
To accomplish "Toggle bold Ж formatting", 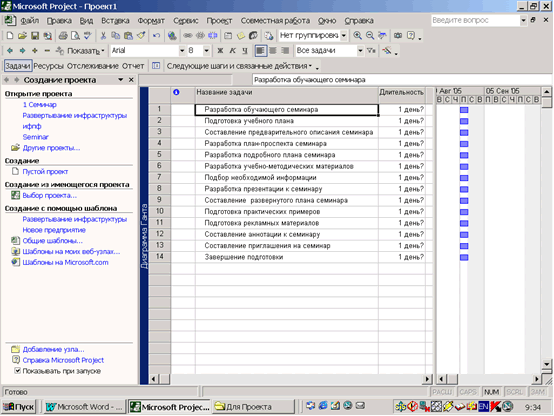I will pyautogui.click(x=220, y=51).
